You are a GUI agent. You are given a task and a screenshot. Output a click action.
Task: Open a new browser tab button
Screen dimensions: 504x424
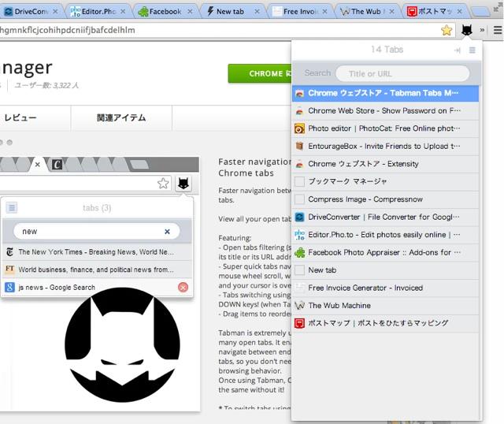(481, 12)
